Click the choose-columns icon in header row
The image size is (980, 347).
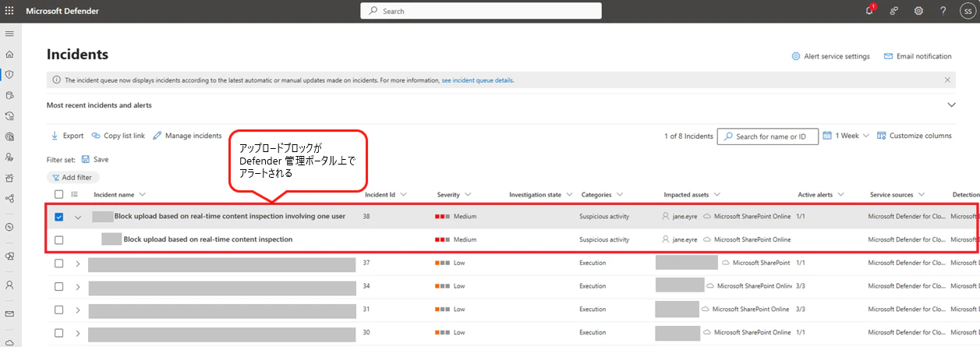75,194
